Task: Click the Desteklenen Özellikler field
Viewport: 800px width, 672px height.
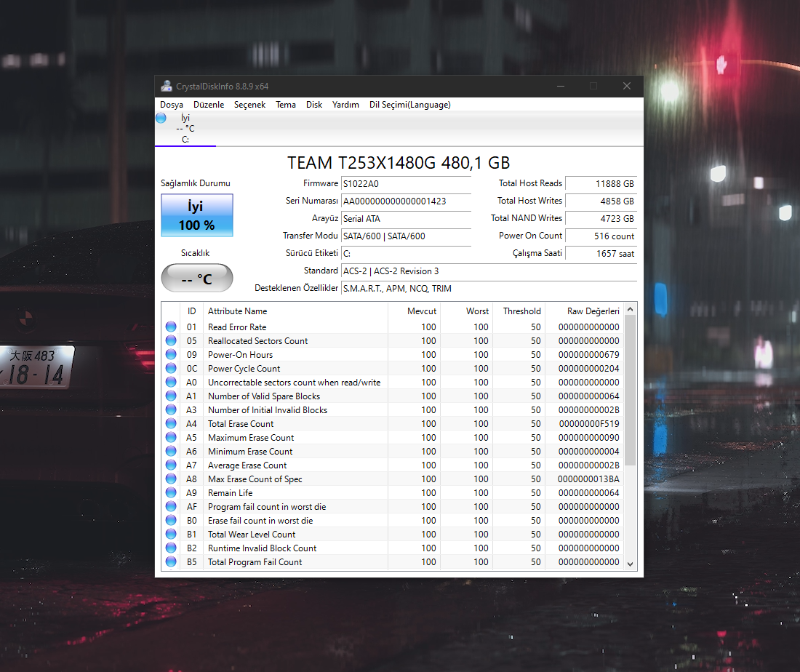Action: coord(489,288)
